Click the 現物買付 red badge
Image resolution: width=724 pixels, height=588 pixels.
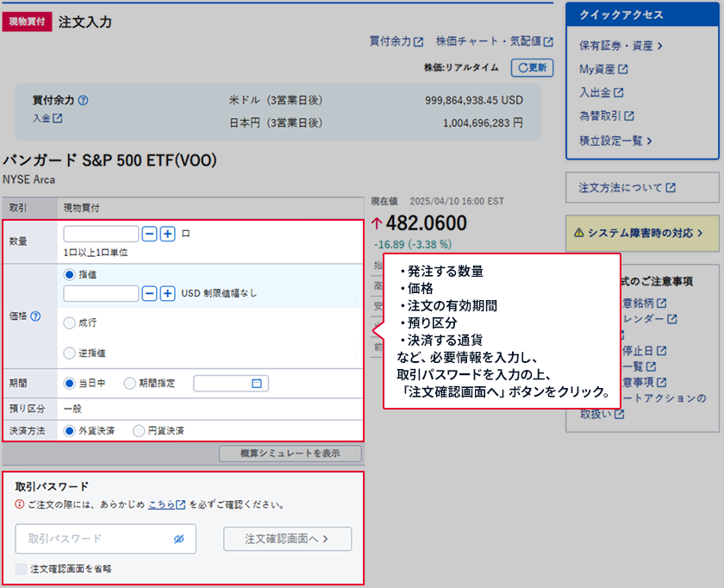coord(27,22)
